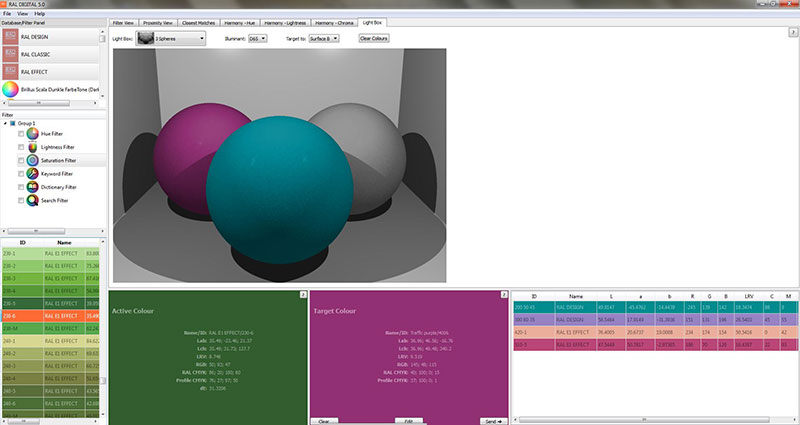Enable the Dictionary Filter checkbox

[x=21, y=187]
